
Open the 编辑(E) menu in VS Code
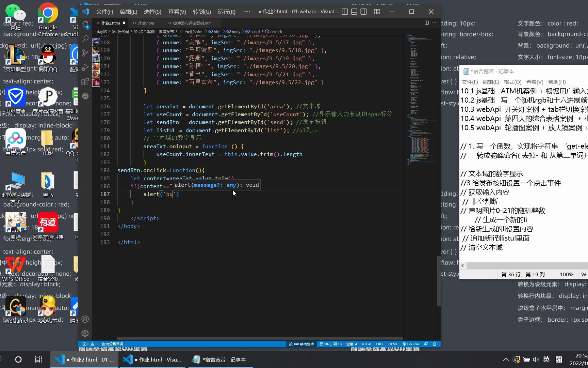click(x=129, y=12)
